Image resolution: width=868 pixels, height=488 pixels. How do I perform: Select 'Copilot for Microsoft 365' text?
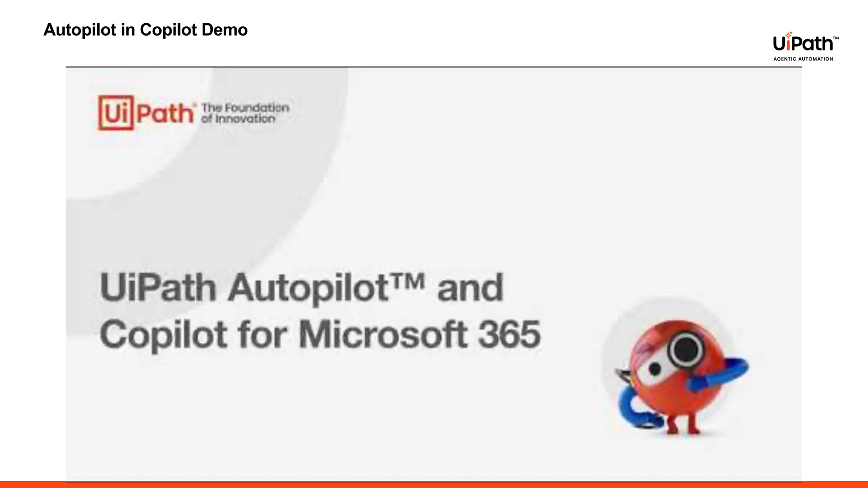320,335
